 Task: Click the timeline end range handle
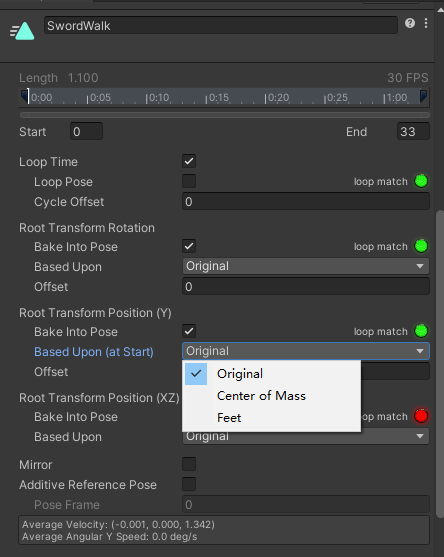[423, 96]
